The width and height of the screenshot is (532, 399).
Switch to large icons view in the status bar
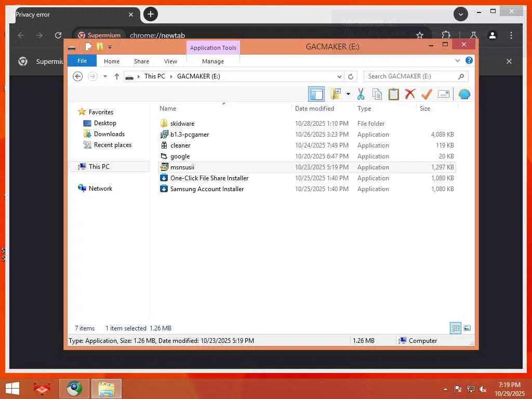(467, 328)
